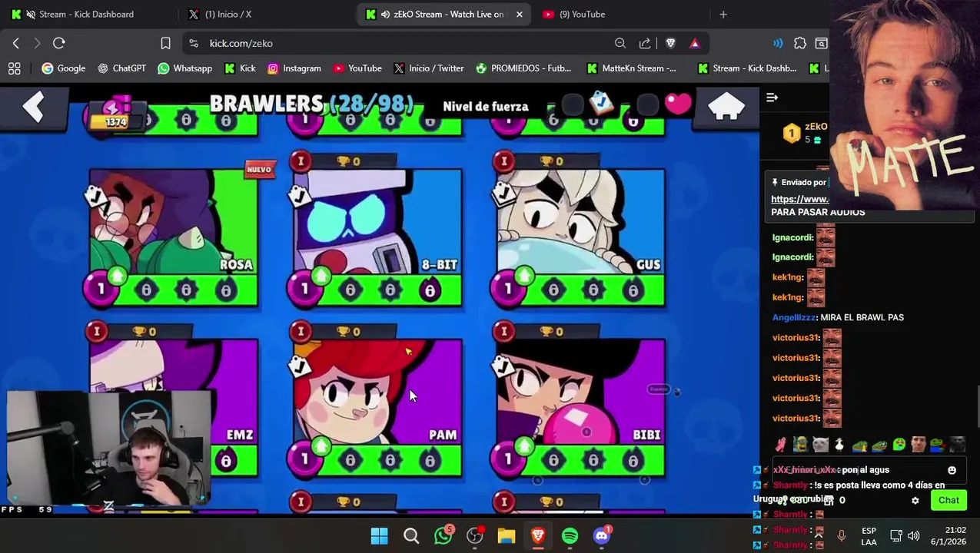
Task: Open WhatsApp from the taskbar
Action: click(x=443, y=535)
